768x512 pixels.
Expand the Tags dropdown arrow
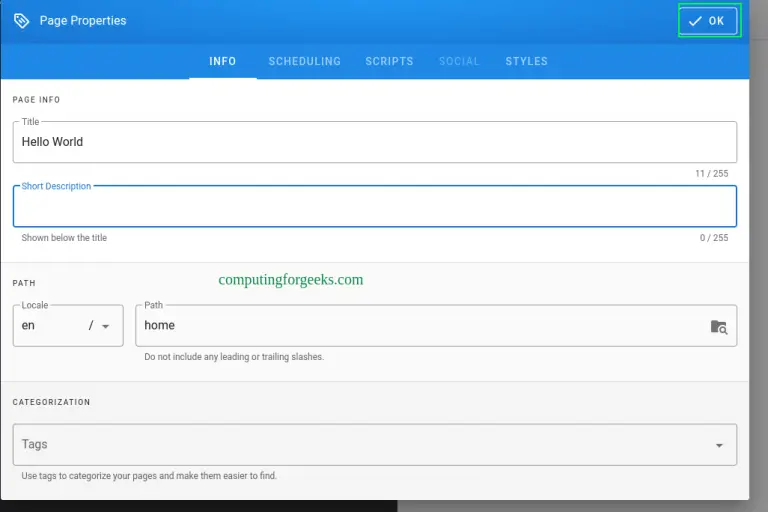[x=718, y=445]
